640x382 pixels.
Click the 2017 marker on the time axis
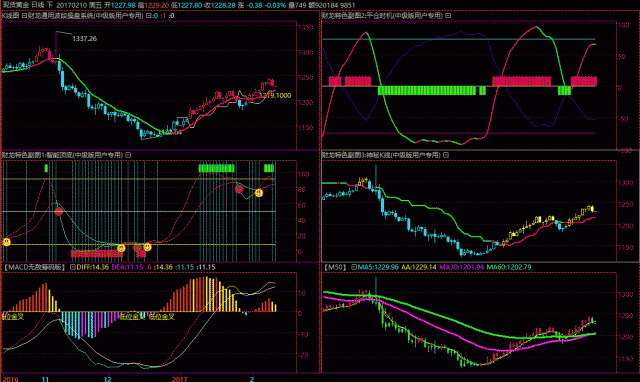click(x=180, y=379)
